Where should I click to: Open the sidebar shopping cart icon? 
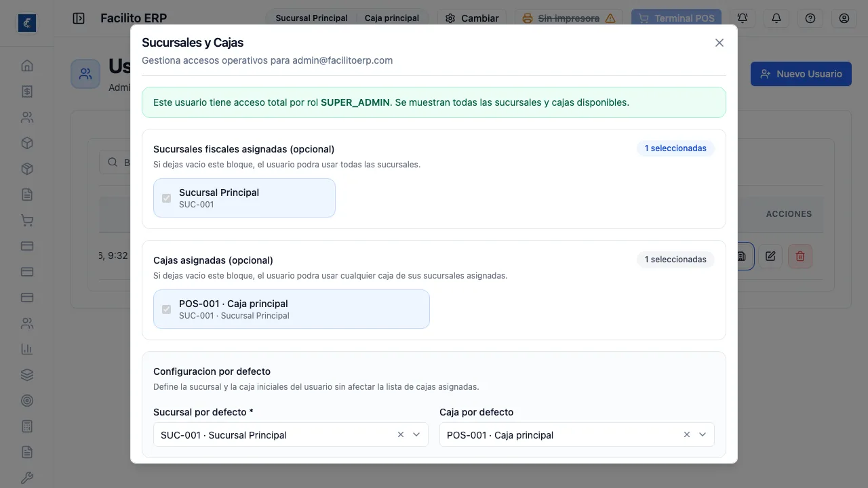(27, 220)
